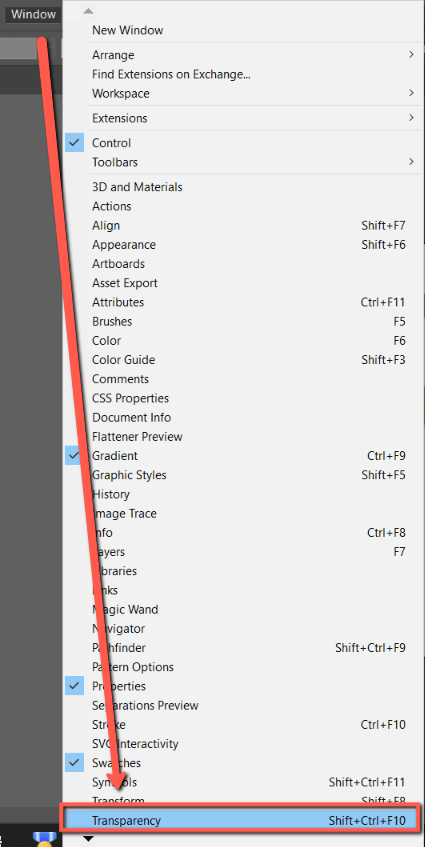Show the Color Guide panel
This screenshot has height=847, width=425.
124,360
